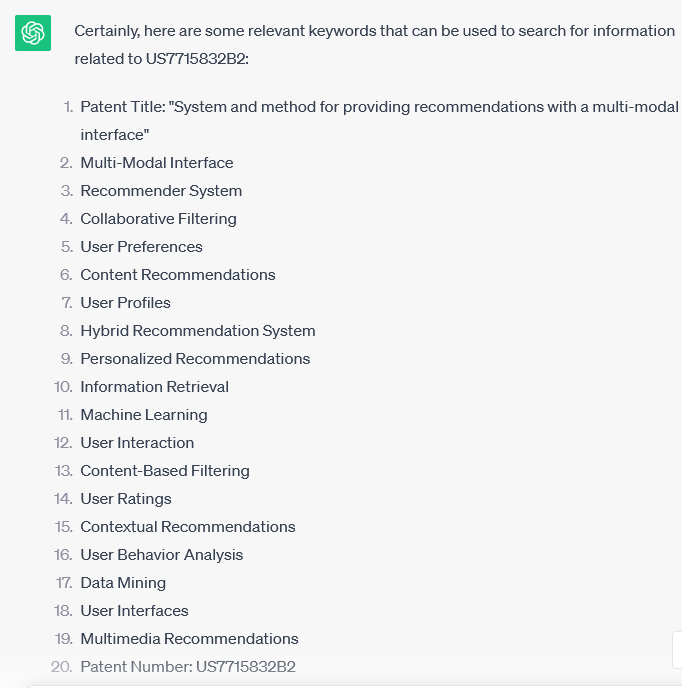Select the "Multi-Modal Interface" list item
Viewport: 682px width, 688px height.
pos(157,163)
